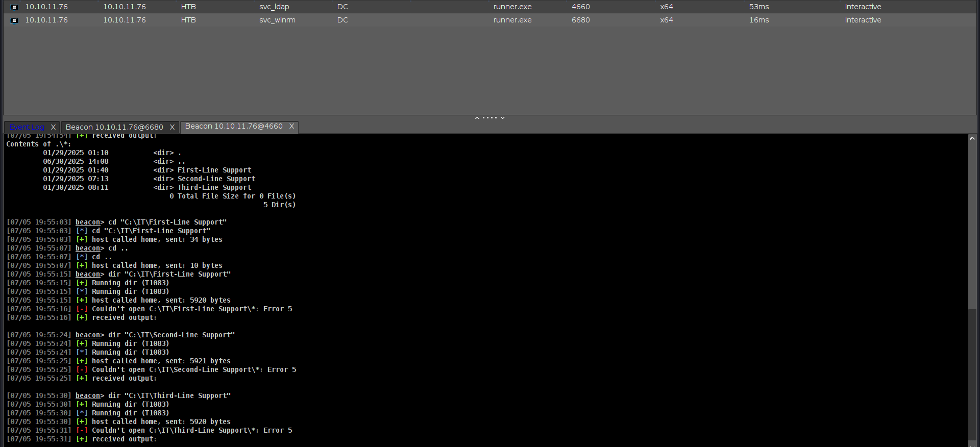Close the Beacon 10.10.11.76@6680 tab
Viewport: 980px width, 447px height.
pyautogui.click(x=172, y=127)
